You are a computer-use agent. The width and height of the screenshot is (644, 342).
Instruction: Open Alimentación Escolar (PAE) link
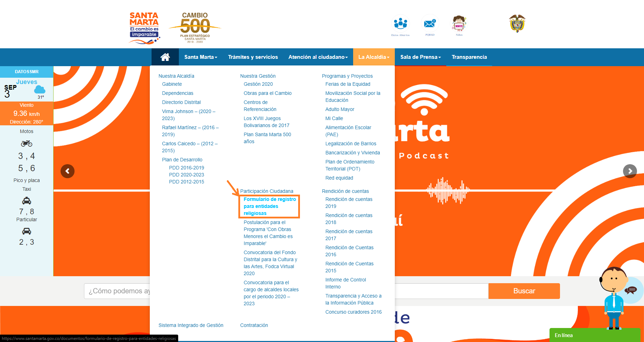coord(348,131)
